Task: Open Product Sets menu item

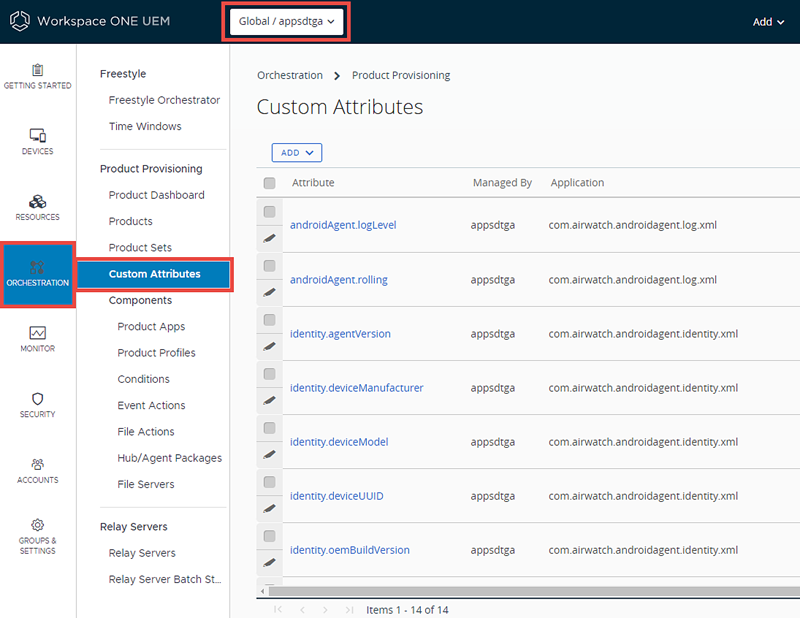Action: click(x=140, y=248)
